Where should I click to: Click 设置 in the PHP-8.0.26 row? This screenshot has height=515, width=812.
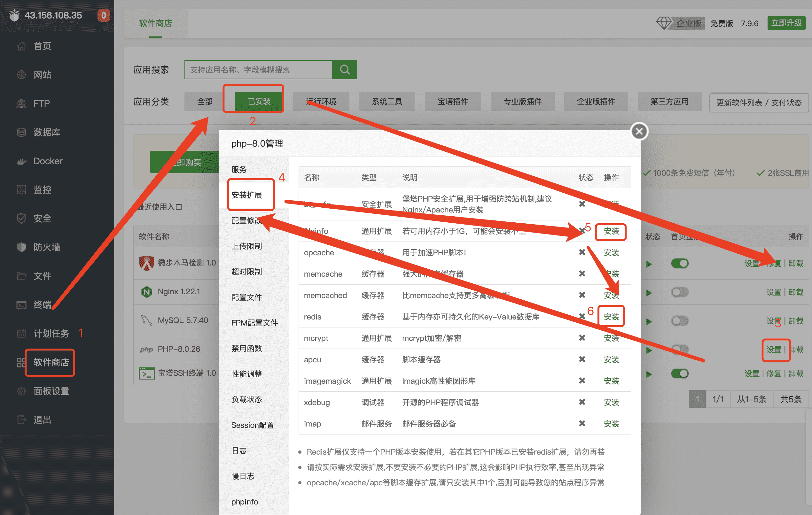pyautogui.click(x=774, y=350)
